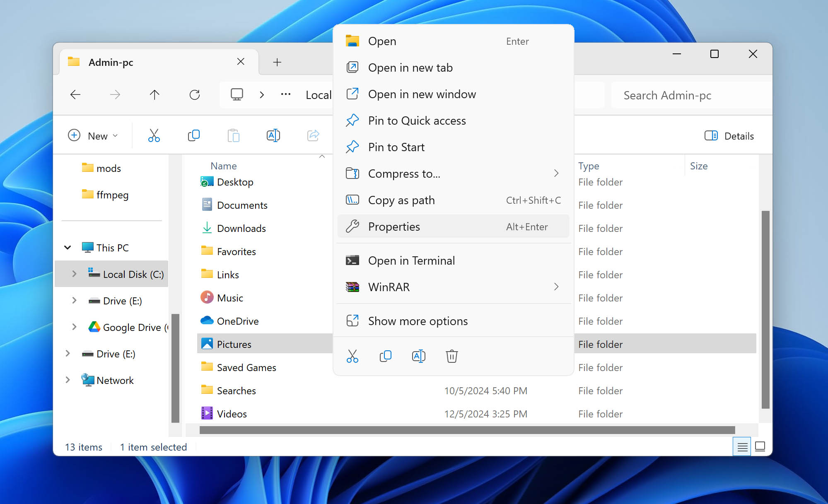Add a new tab with the plus button
Viewport: 828px width, 504px height.
coord(277,62)
